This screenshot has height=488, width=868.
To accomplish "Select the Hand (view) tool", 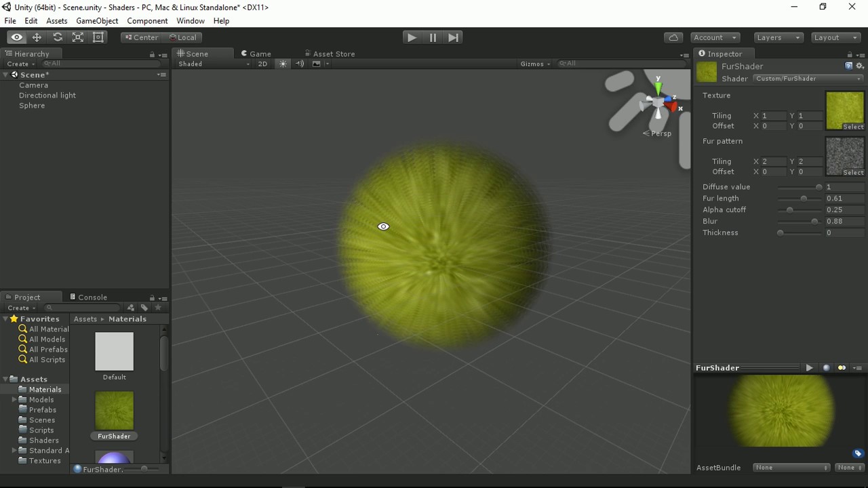I will pos(17,37).
